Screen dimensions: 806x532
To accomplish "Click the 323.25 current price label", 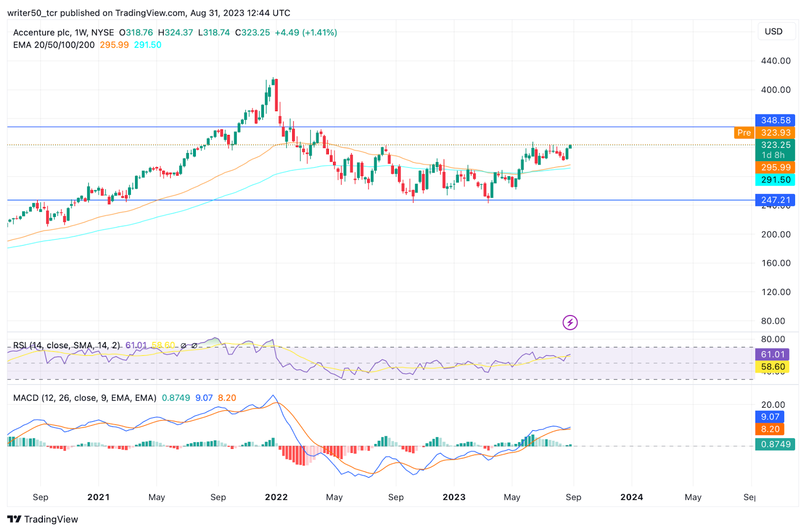I will coord(775,144).
